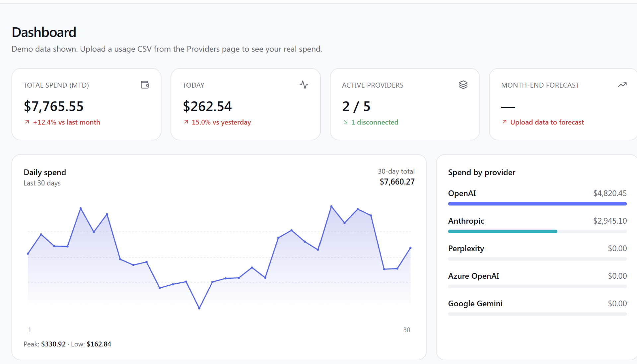Click the ACTIVE PROVIDERS label
Image resolution: width=637 pixels, height=364 pixels.
(x=373, y=85)
